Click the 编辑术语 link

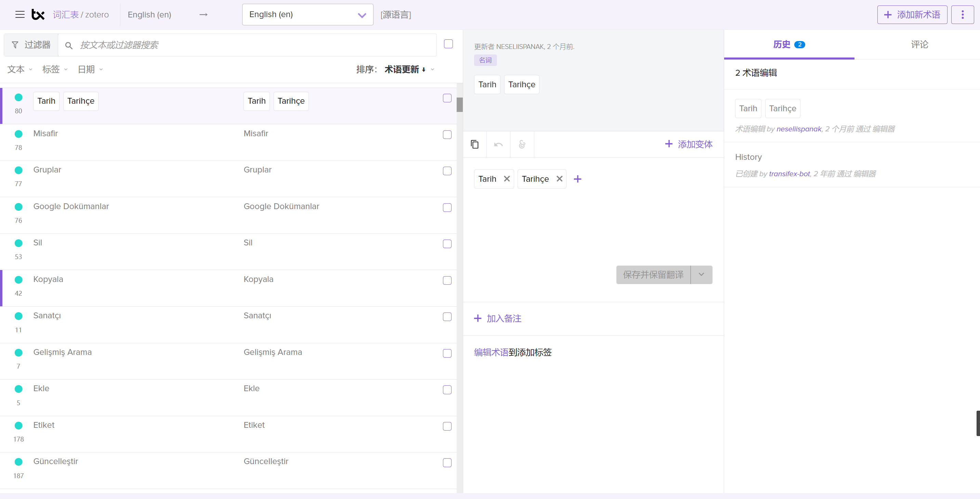(491, 352)
